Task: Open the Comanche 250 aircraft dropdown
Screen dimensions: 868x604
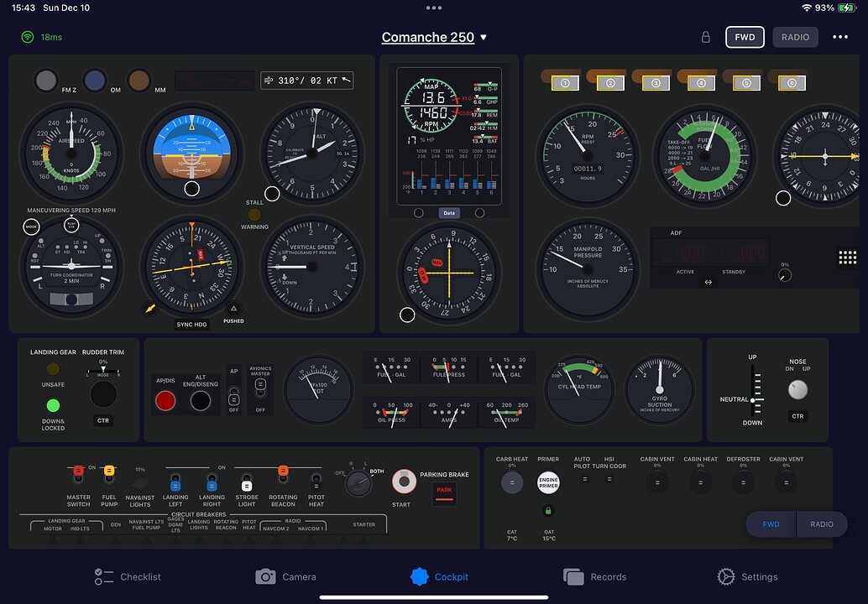Action: click(433, 37)
